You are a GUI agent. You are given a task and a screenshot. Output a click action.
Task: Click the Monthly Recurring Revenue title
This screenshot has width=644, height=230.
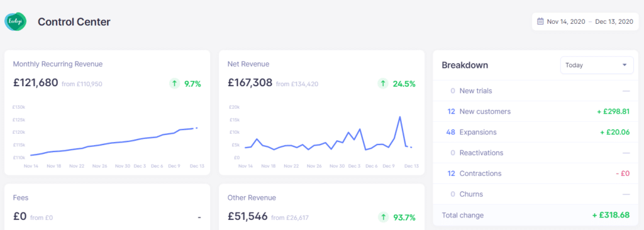point(58,64)
